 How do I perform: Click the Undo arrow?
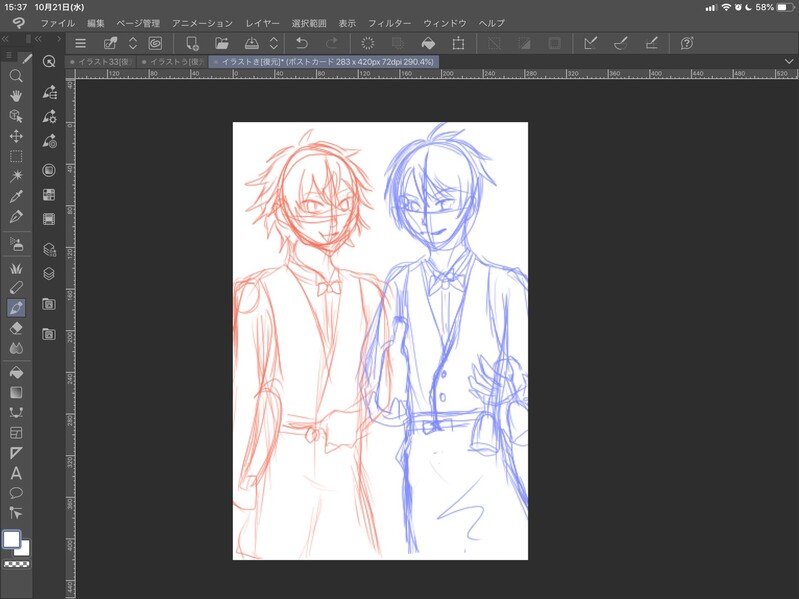click(x=302, y=43)
